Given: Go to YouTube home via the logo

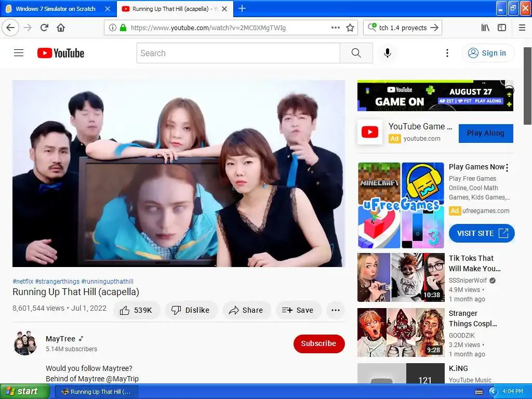Looking at the screenshot, I should click(61, 53).
